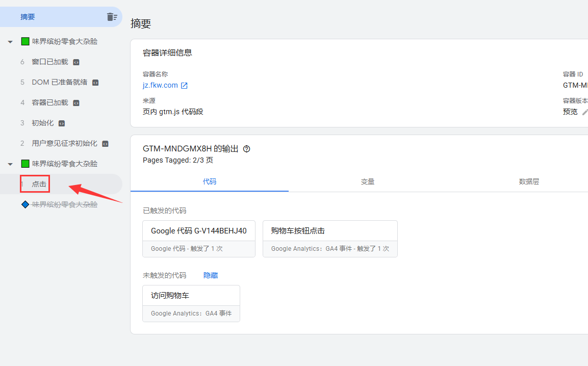Click the code badge icon next to 窗口已加载
The height and width of the screenshot is (366, 588).
(x=76, y=62)
